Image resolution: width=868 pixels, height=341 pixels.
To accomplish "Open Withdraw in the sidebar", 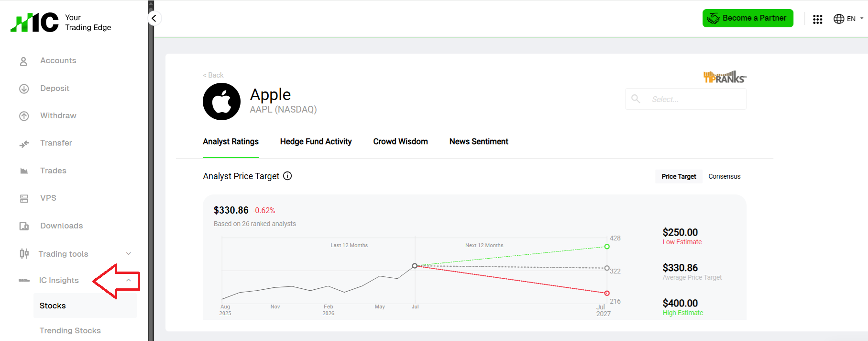I will click(58, 115).
